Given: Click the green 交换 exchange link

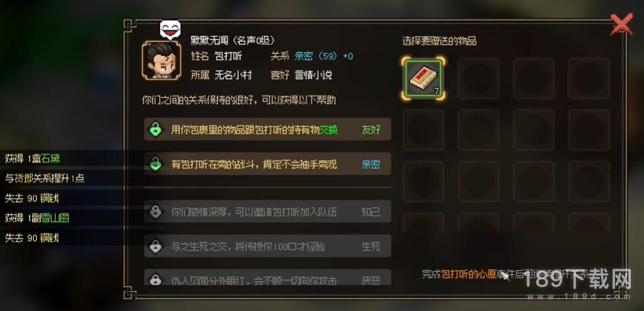Looking at the screenshot, I should pyautogui.click(x=329, y=130).
